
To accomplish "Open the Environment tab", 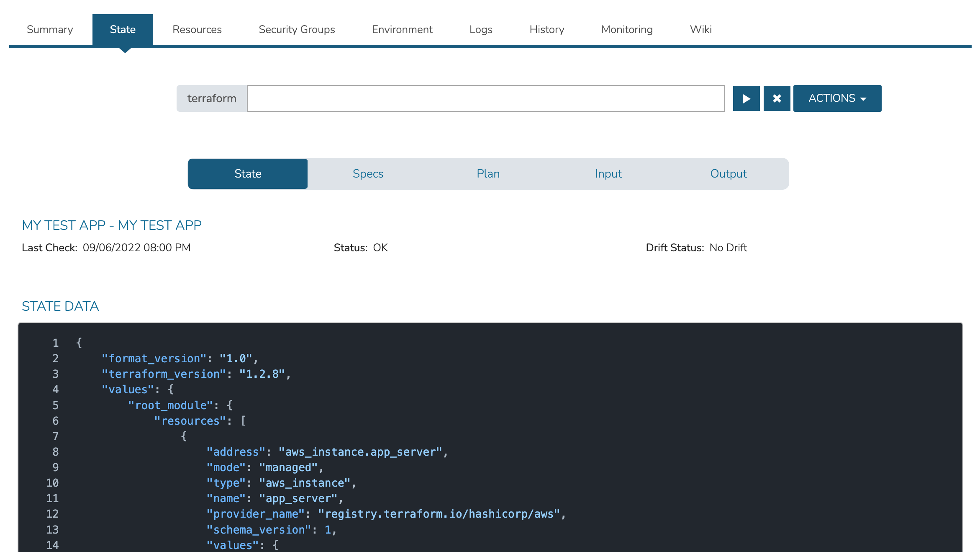I will pos(402,29).
